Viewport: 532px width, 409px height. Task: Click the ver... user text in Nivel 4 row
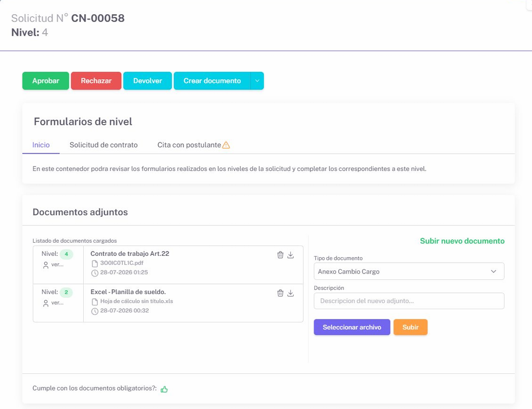57,265
